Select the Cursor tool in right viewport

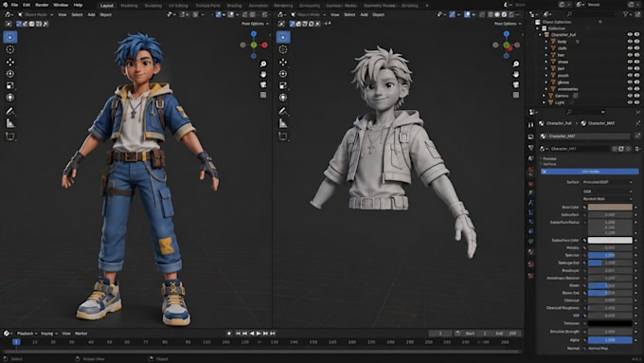tap(283, 49)
